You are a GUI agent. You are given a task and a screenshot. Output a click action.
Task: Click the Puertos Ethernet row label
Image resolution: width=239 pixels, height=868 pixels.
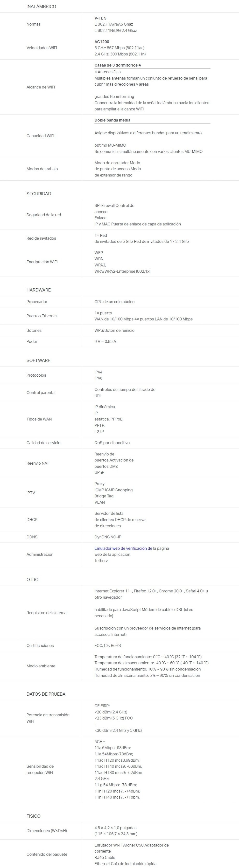coord(42,316)
